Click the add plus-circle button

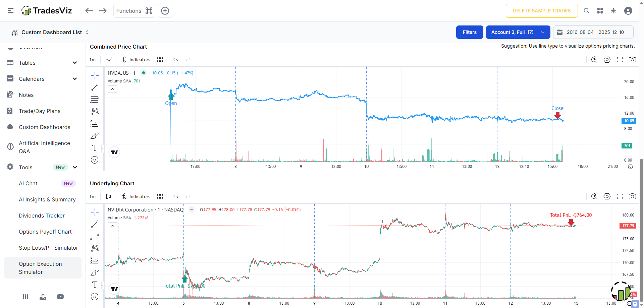pos(165,11)
